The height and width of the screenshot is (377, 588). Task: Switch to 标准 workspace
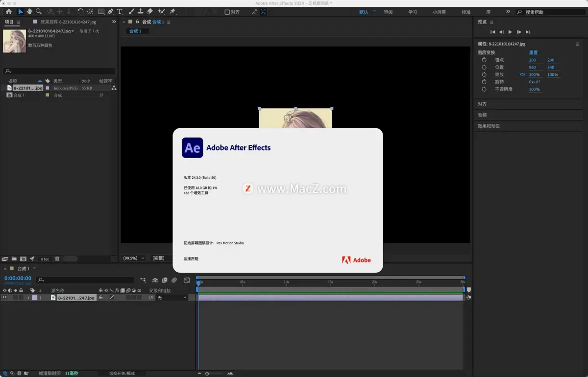coord(466,12)
